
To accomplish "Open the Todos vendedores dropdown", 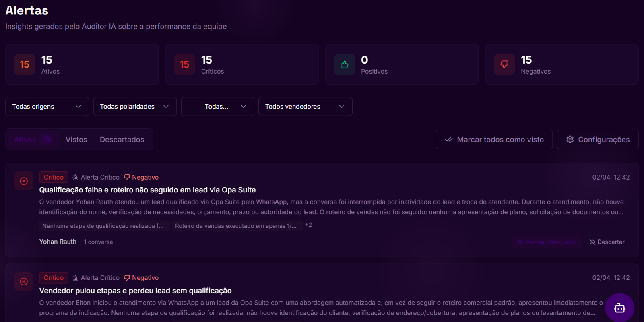I will coord(305,107).
